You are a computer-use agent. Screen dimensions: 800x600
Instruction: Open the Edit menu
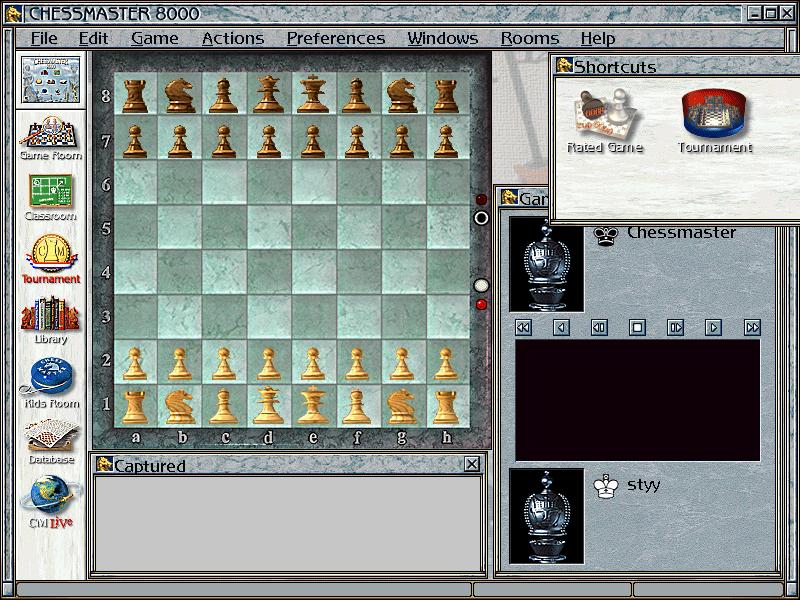(93, 38)
